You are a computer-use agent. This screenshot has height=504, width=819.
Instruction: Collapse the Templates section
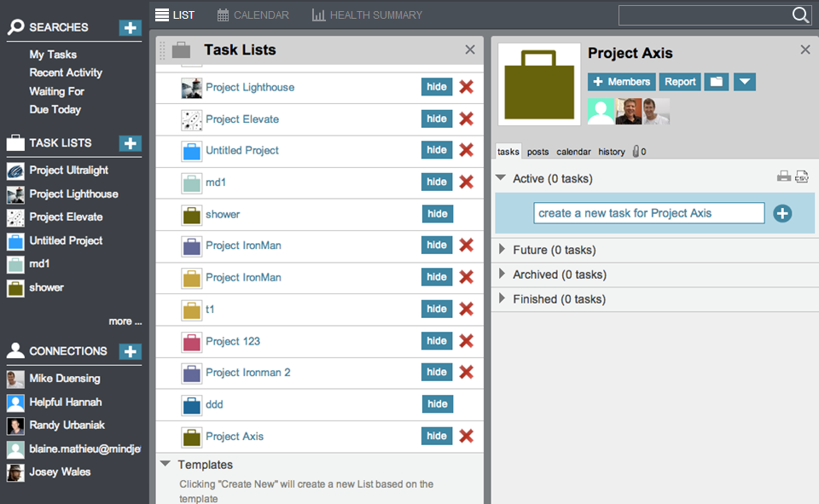(166, 465)
